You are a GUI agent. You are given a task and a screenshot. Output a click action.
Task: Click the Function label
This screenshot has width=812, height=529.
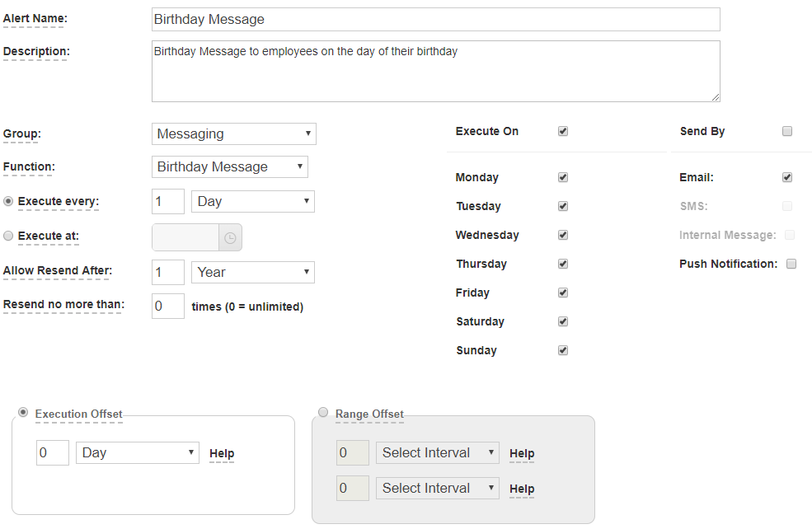(29, 166)
